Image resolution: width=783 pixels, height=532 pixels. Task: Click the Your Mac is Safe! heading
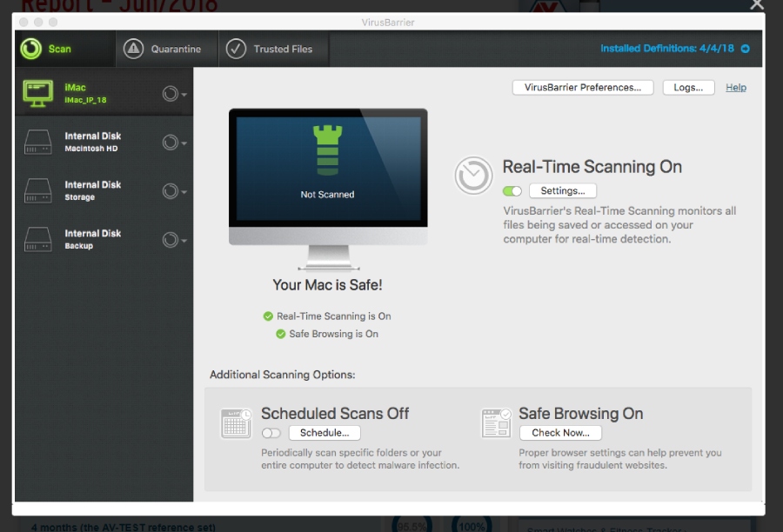click(x=328, y=285)
